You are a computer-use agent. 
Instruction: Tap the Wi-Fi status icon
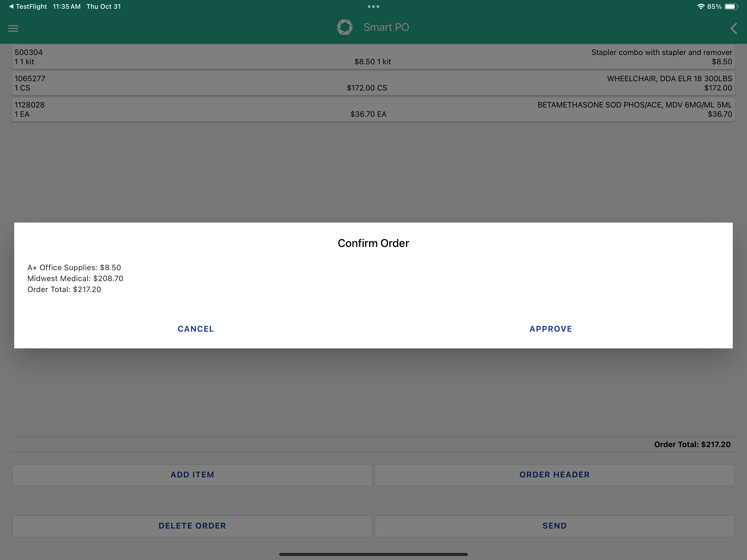[x=701, y=6]
